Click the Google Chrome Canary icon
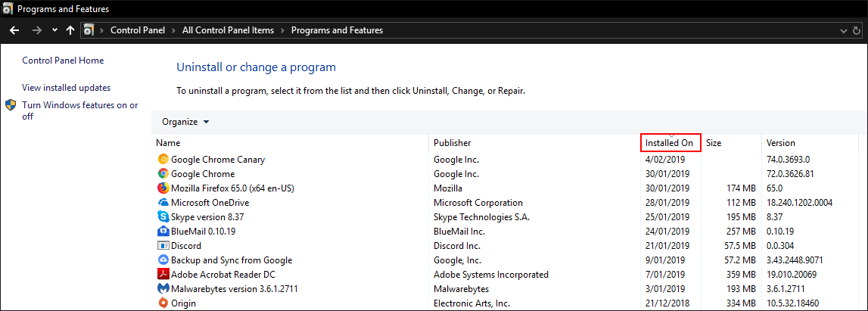Image resolution: width=868 pixels, height=311 pixels. [x=163, y=160]
